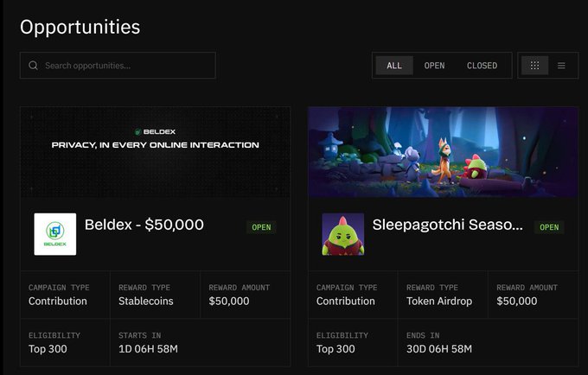Click Sleepagotchi card's $50,000 reward amount value
This screenshot has height=375, width=588.
pyautogui.click(x=517, y=301)
